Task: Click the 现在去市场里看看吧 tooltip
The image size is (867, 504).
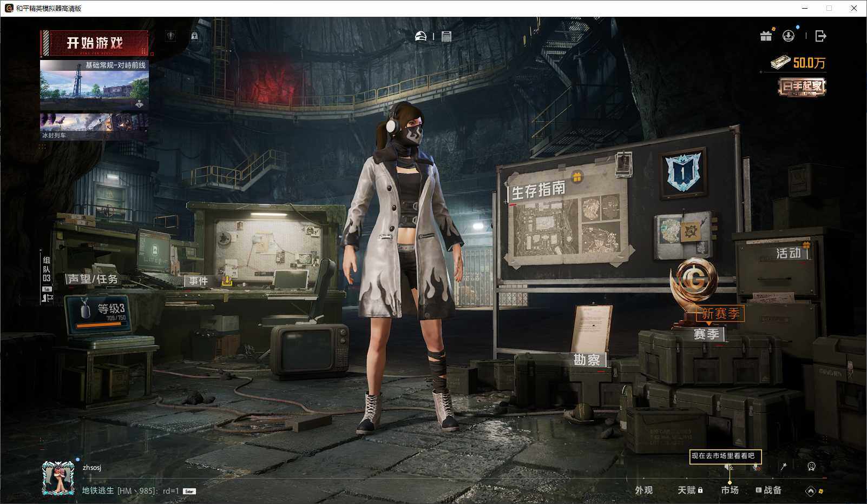Action: click(x=725, y=456)
